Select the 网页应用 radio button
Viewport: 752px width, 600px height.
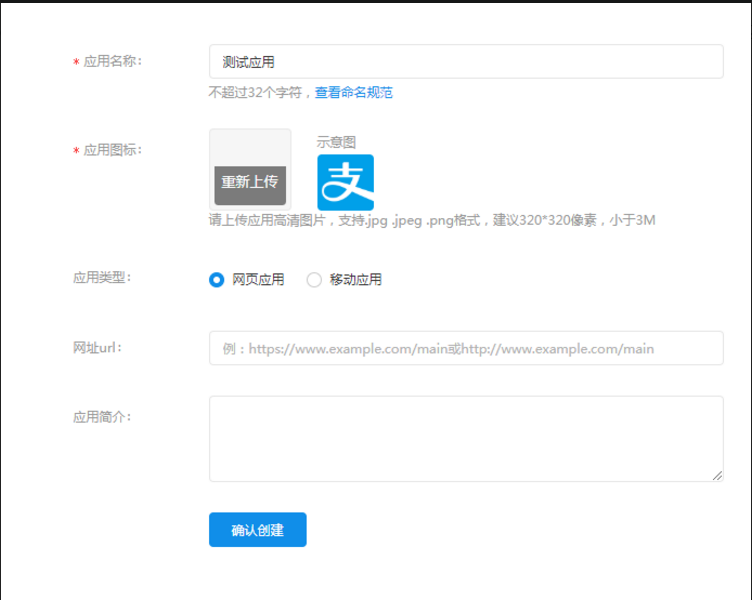pyautogui.click(x=216, y=280)
